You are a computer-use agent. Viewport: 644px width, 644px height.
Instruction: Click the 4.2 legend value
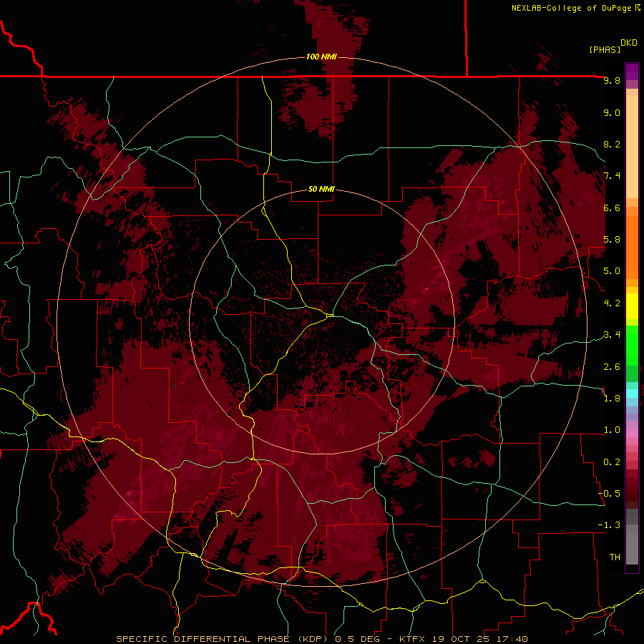point(612,303)
